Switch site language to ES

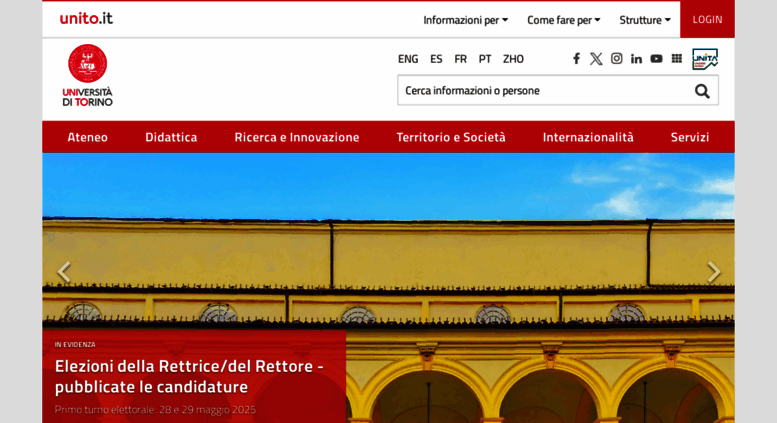coord(436,59)
